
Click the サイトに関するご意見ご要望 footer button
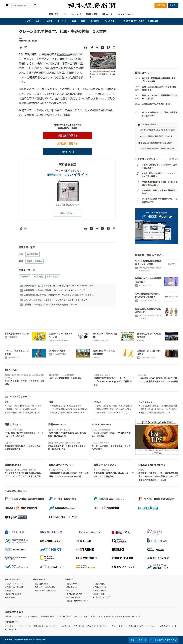164,640
